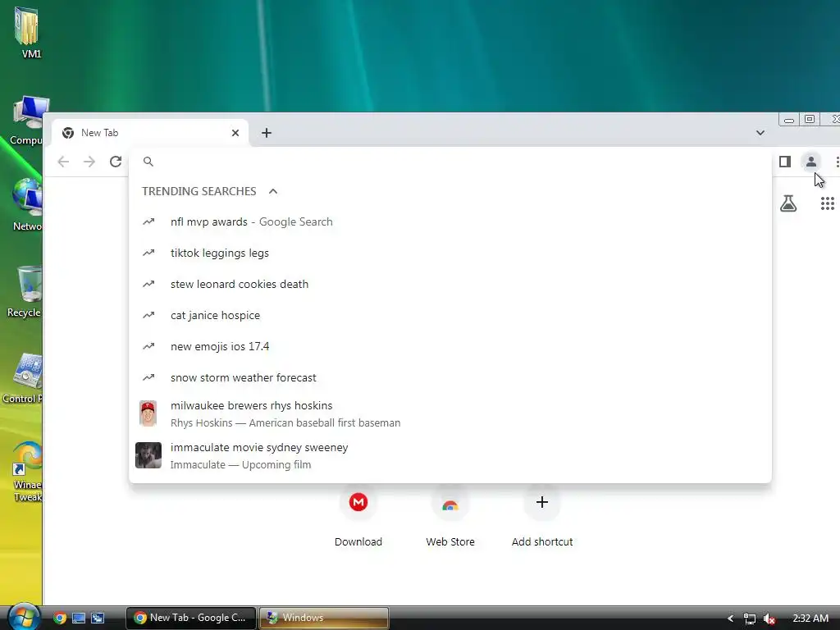Screen dimensions: 840x630
Task: Click the muted volume tray icon
Action: coord(769,619)
